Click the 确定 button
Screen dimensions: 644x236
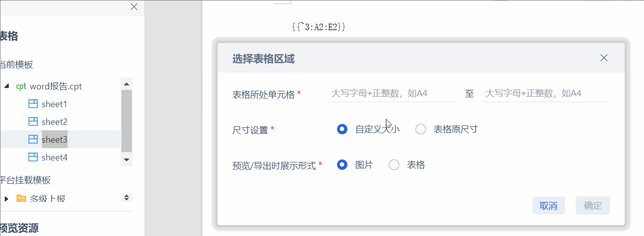click(x=593, y=206)
